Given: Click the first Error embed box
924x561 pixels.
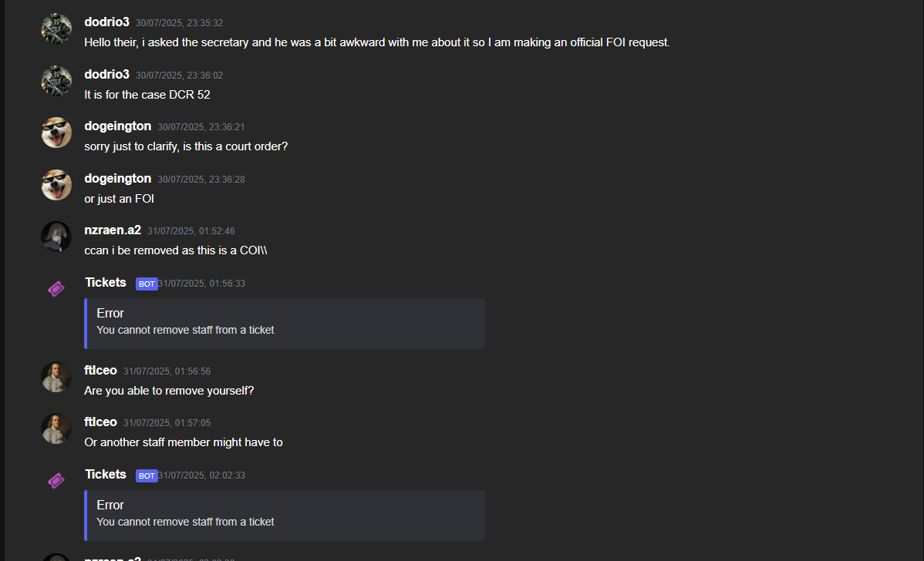Looking at the screenshot, I should click(285, 324).
